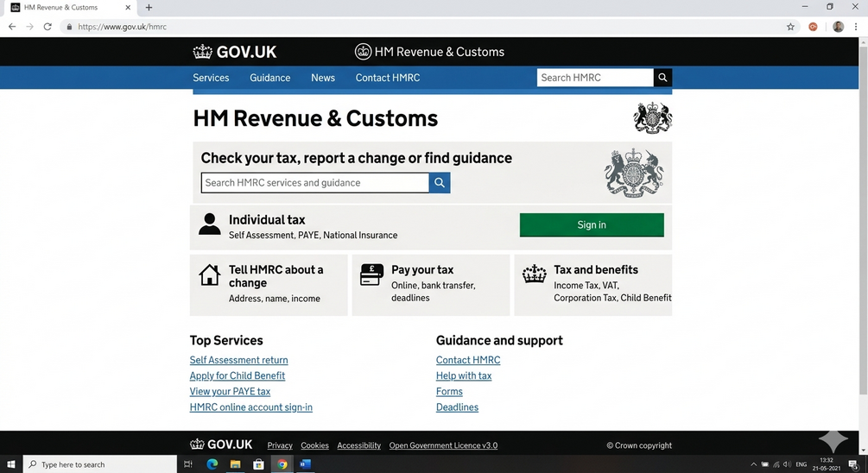Image resolution: width=868 pixels, height=473 pixels.
Task: Open footer Privacy link
Action: [x=280, y=445]
